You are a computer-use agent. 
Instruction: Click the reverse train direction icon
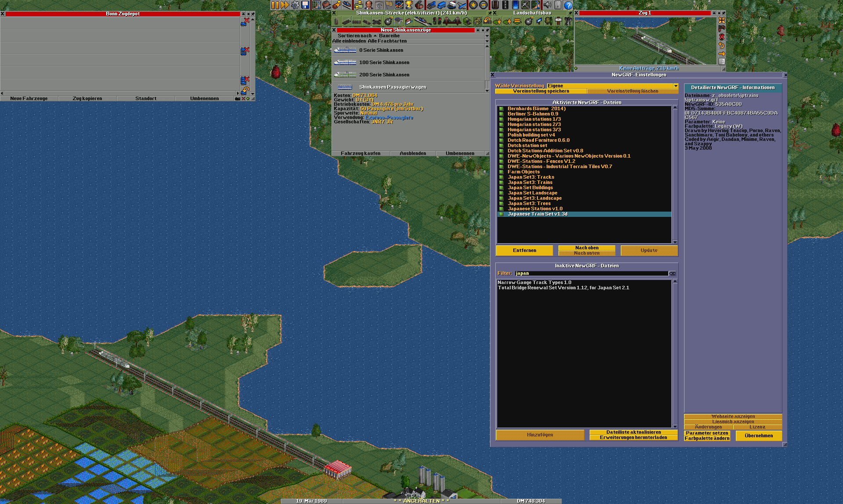coord(721,45)
